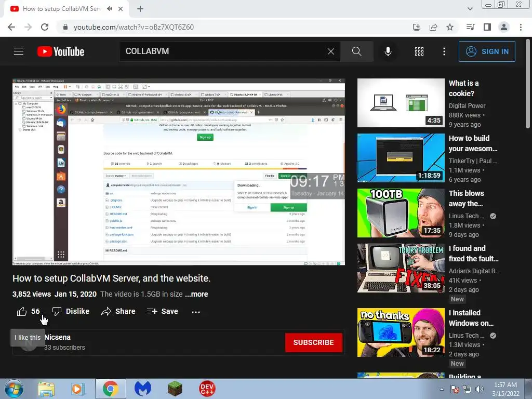Like the video with thumbs up
Screen dimensions: 532x399
pyautogui.click(x=28, y=311)
